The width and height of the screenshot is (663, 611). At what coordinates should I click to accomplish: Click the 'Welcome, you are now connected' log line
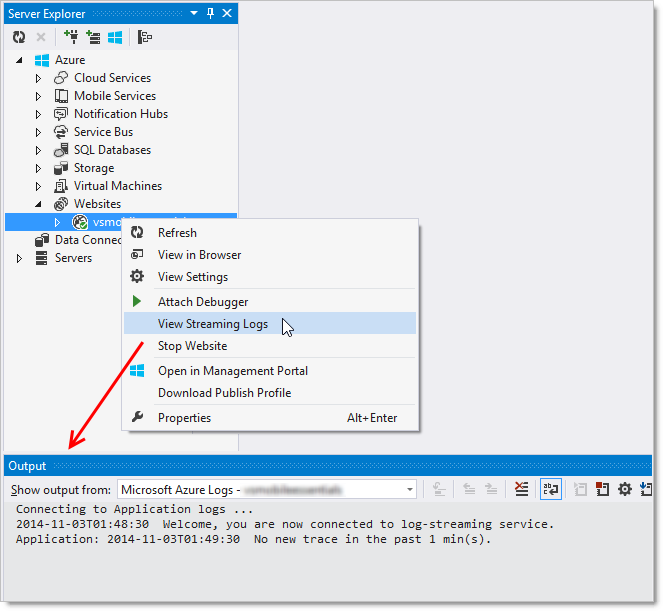(285, 524)
